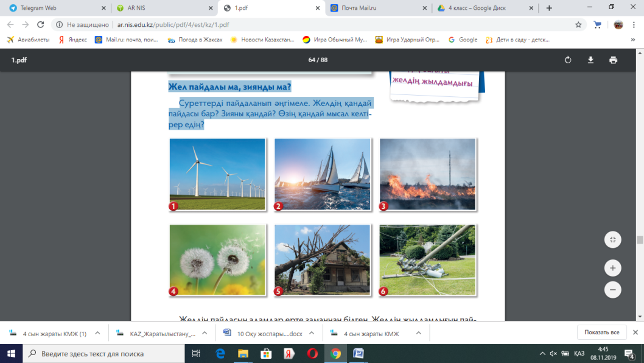Click fallen tree house picture 5
Viewport: 644px width, 363px height.
[323, 260]
